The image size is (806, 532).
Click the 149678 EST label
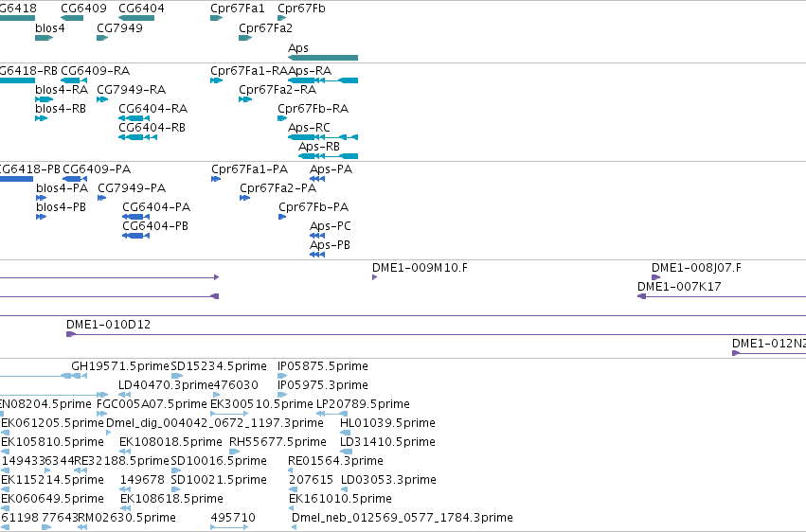point(142,480)
